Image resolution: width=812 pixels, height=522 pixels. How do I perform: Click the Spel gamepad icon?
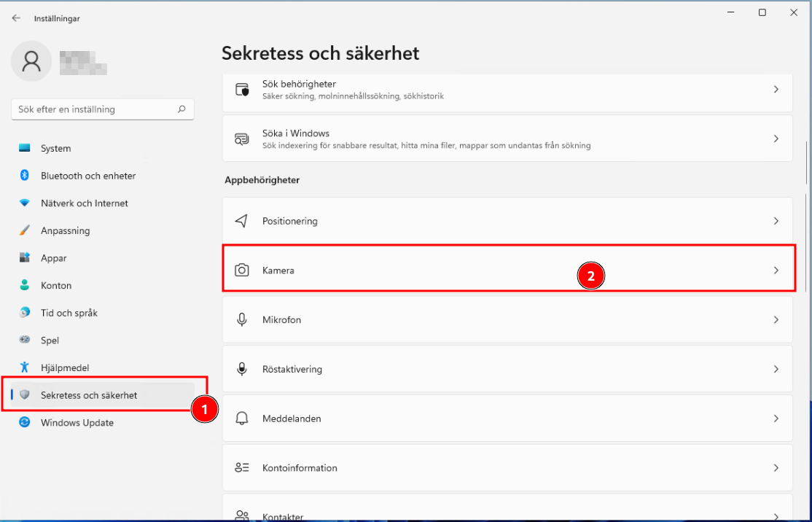tap(24, 340)
